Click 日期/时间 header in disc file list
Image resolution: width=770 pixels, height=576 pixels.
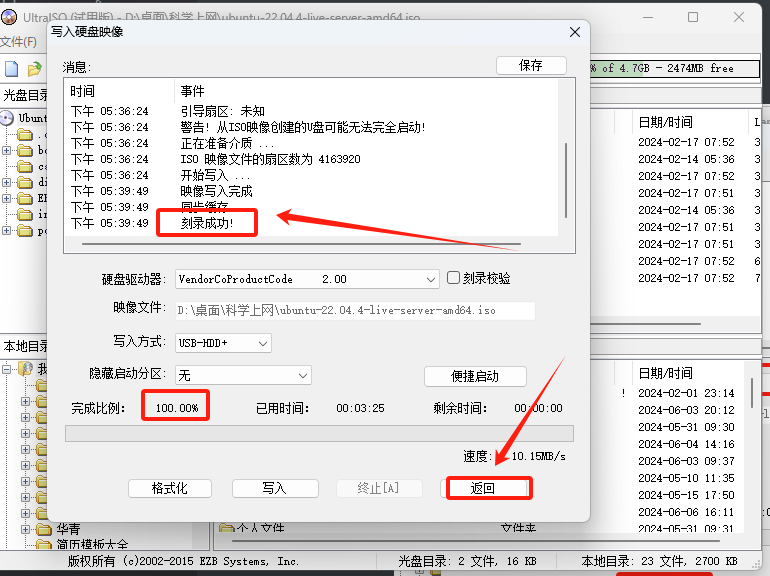(x=665, y=122)
